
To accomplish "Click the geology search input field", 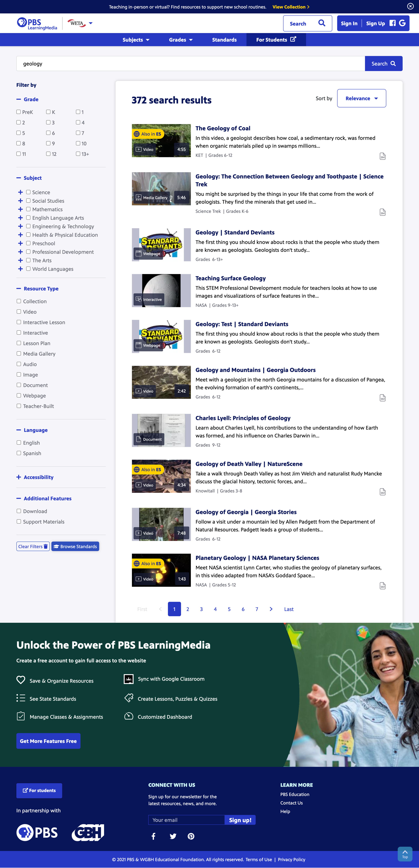I will 191,64.
